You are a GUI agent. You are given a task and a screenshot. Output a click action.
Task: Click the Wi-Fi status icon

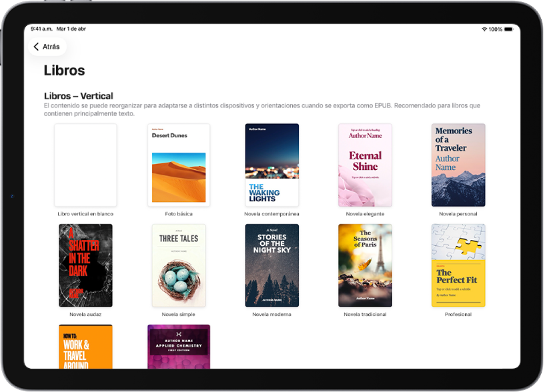(484, 29)
